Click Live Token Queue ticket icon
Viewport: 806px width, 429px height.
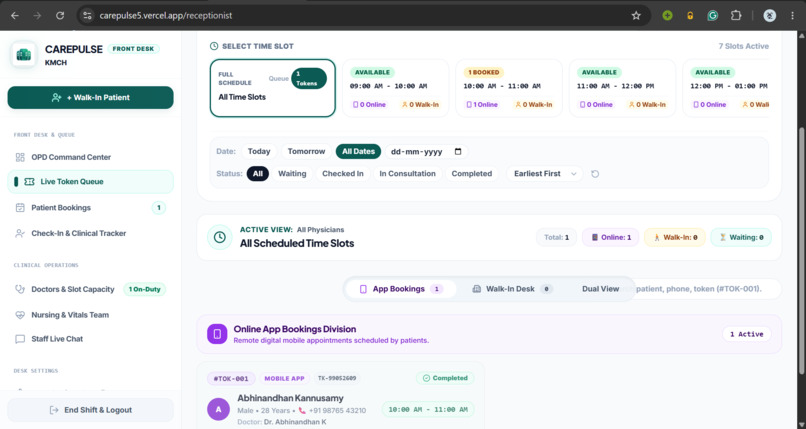pyautogui.click(x=29, y=181)
